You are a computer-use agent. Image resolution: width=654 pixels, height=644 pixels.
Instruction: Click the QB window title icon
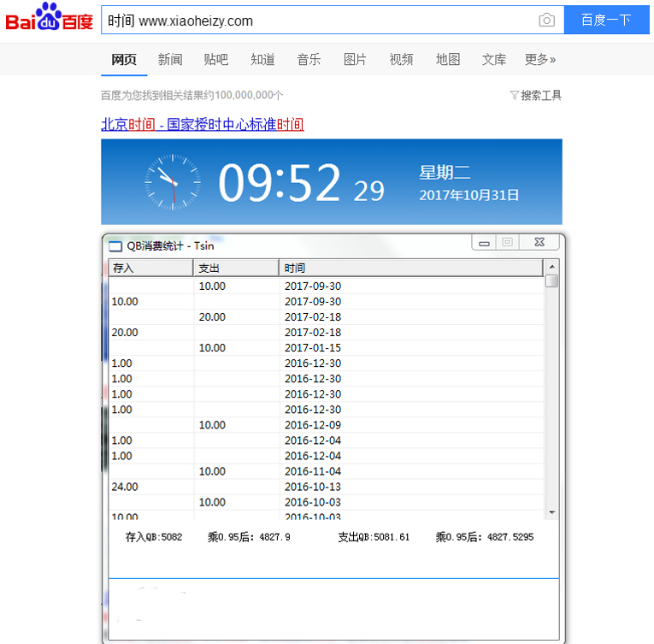[115, 245]
